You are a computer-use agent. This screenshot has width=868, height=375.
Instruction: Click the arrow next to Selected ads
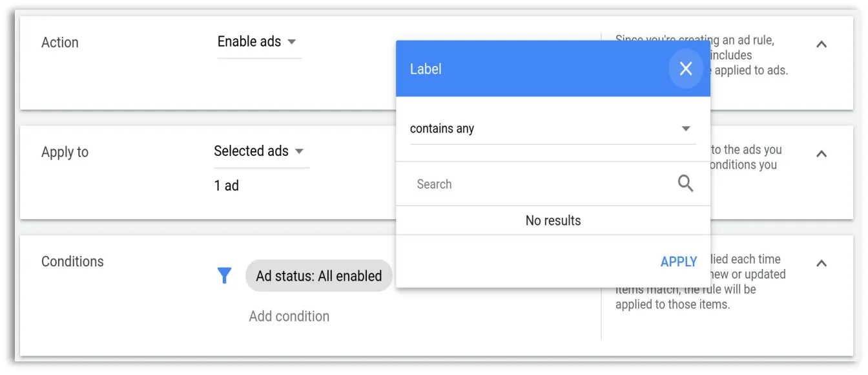pyautogui.click(x=299, y=151)
